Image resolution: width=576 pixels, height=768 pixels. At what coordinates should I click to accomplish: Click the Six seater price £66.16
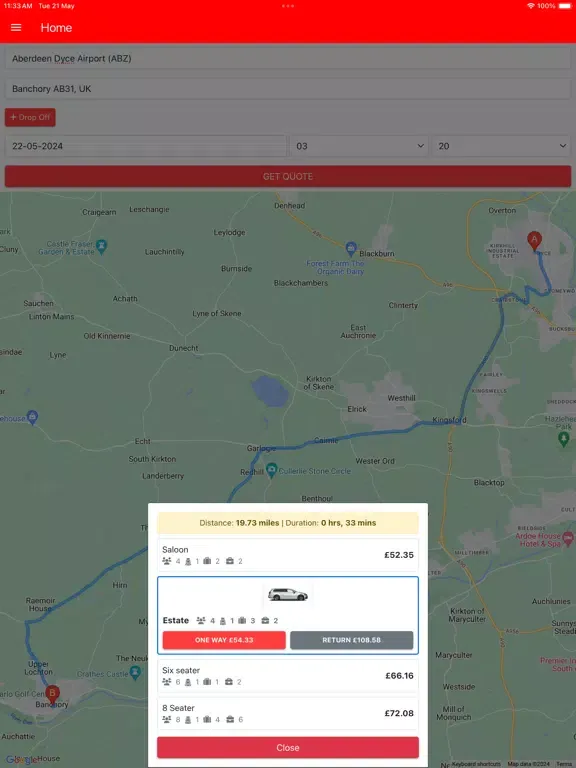click(399, 676)
